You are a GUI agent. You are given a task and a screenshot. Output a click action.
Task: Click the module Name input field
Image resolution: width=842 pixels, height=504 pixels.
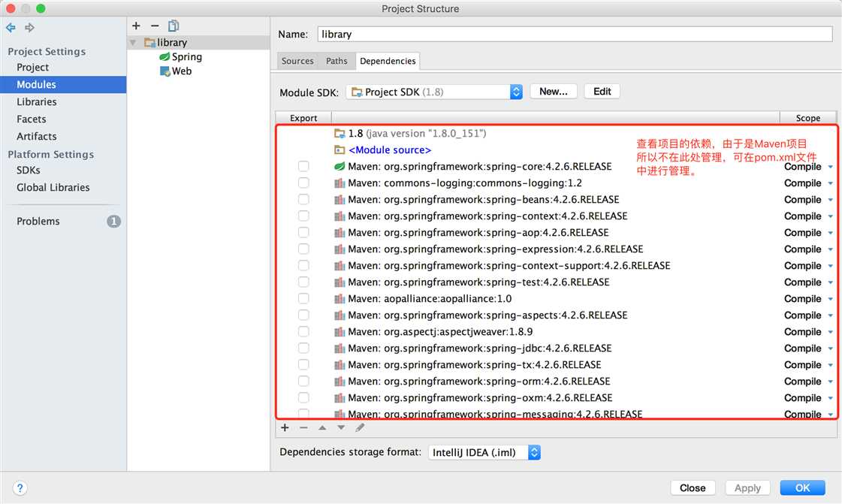tap(575, 35)
